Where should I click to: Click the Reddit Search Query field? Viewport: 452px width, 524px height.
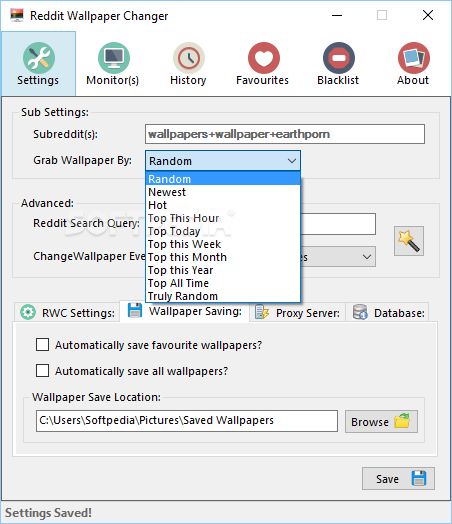[x=338, y=224]
